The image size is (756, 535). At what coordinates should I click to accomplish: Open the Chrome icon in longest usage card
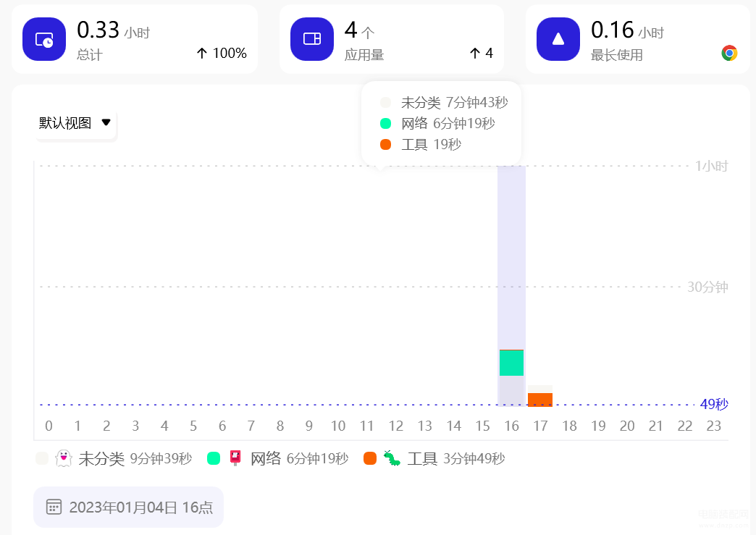click(729, 53)
